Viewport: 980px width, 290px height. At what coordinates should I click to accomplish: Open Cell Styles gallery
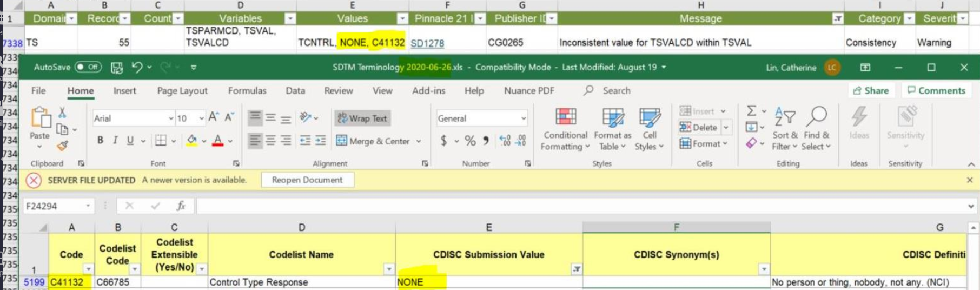[650, 130]
